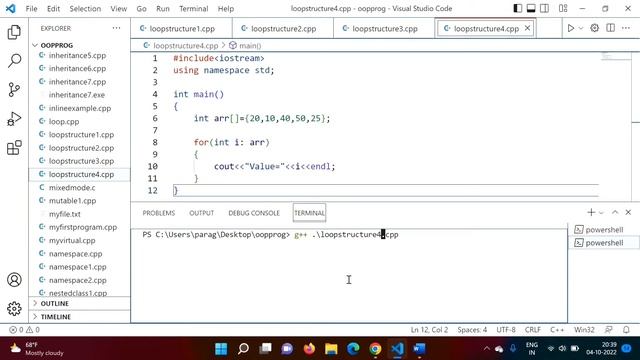Viewport: 640px width, 360px height.
Task: Open the Go menu
Action: click(142, 9)
